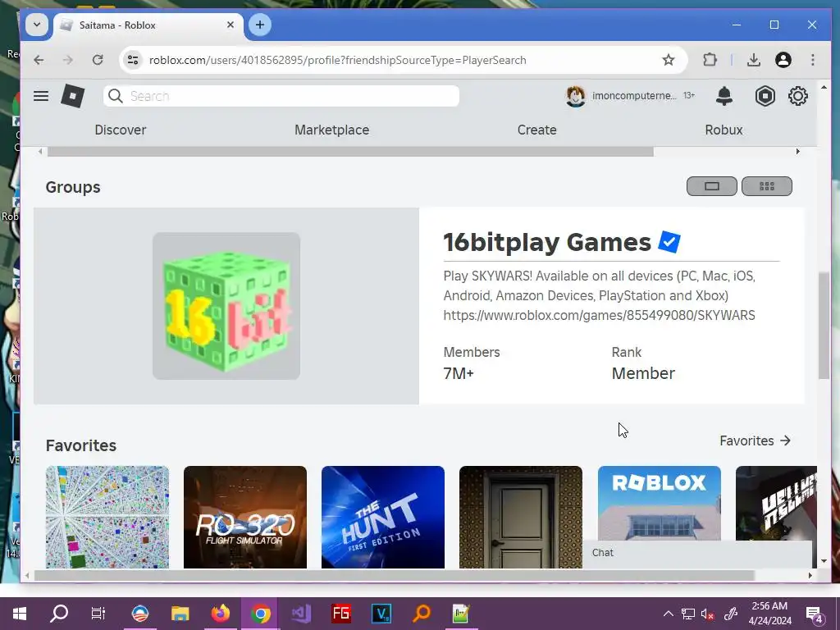The height and width of the screenshot is (630, 840).
Task: Click the bottom horizontal scrollbar
Action: (395, 575)
